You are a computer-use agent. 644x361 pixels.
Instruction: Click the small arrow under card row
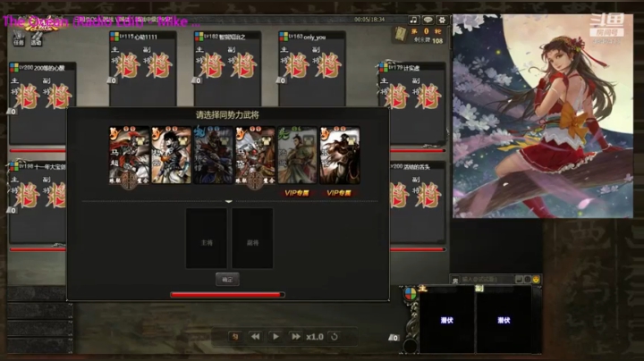click(x=229, y=201)
